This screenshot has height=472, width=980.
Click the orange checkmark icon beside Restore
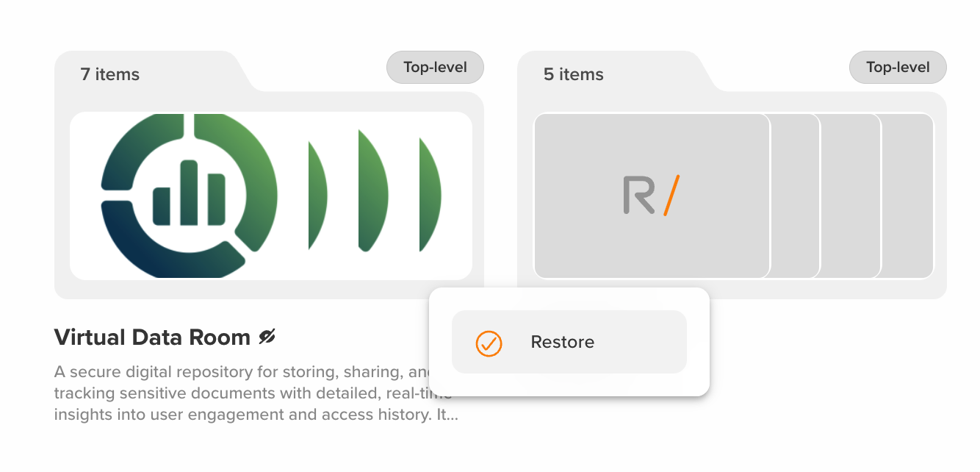tap(489, 343)
